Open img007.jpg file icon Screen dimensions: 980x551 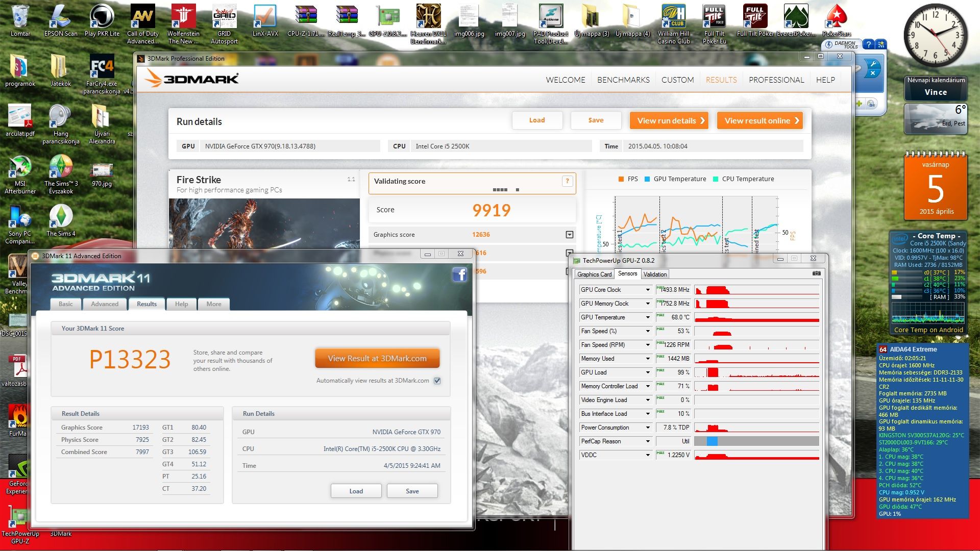(x=510, y=20)
